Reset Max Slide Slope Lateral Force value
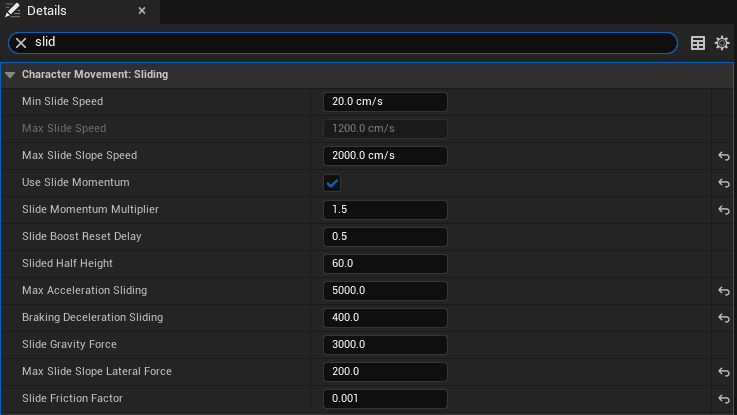 [x=724, y=372]
